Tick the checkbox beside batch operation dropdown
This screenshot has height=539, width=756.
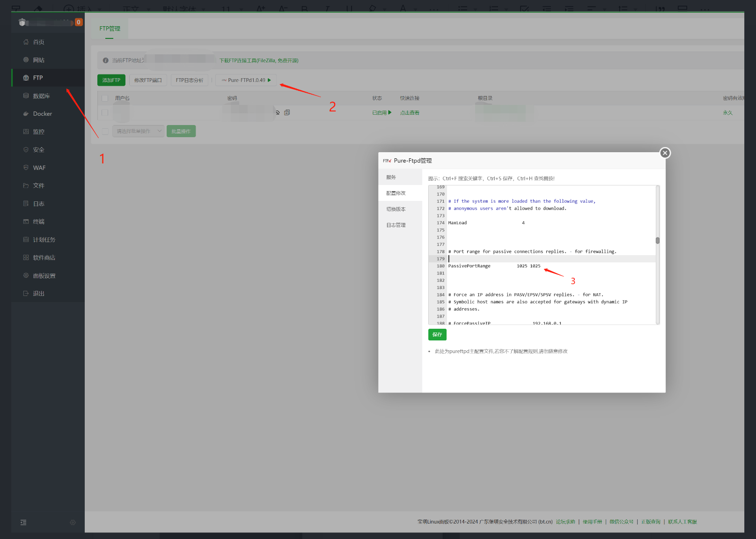click(x=105, y=132)
